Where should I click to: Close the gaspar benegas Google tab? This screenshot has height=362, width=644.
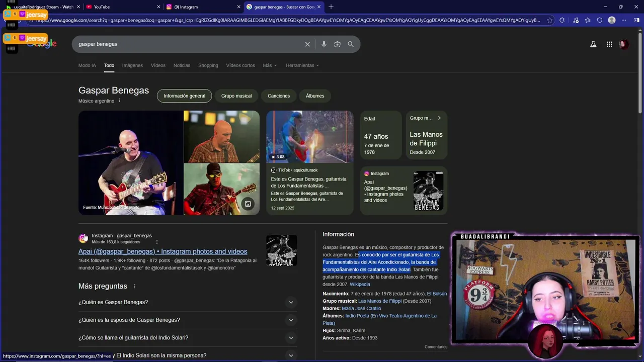click(x=319, y=7)
